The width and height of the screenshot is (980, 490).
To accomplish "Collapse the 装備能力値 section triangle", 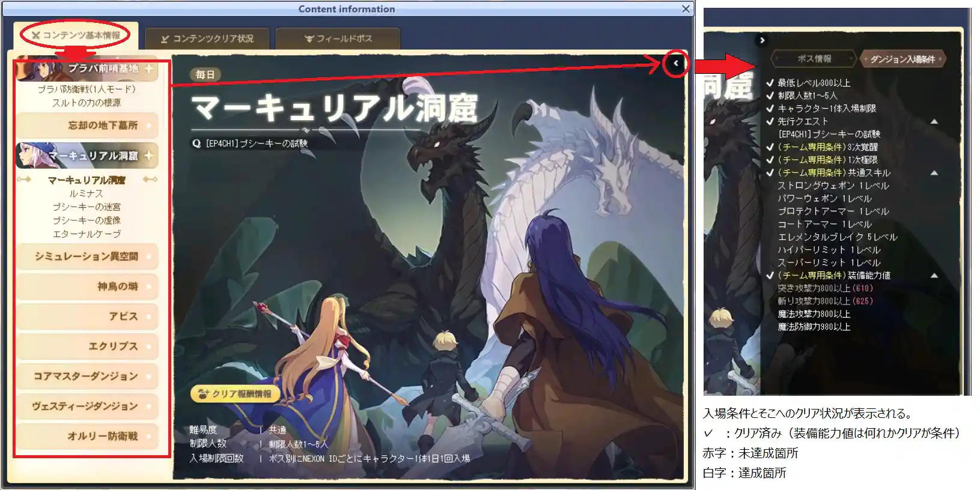I will coord(934,276).
